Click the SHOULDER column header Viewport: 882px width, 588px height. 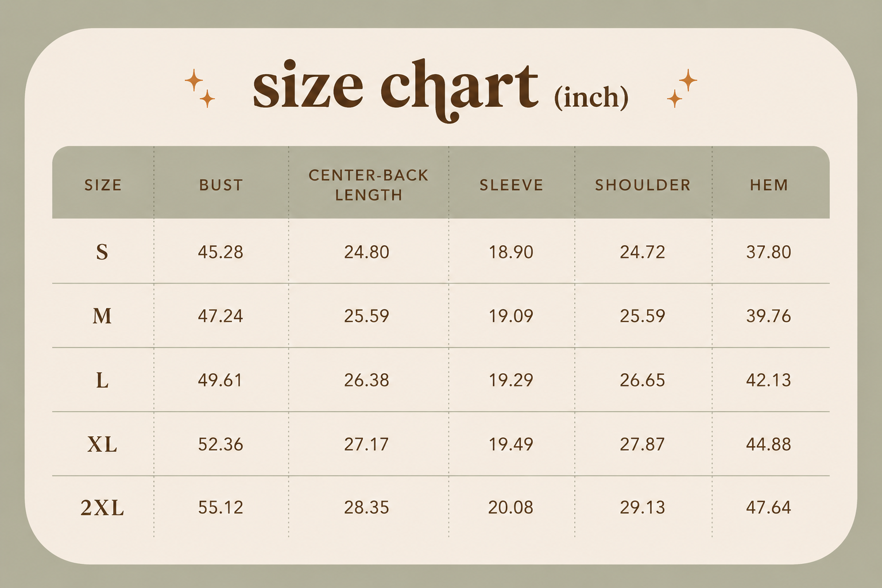[x=643, y=185]
